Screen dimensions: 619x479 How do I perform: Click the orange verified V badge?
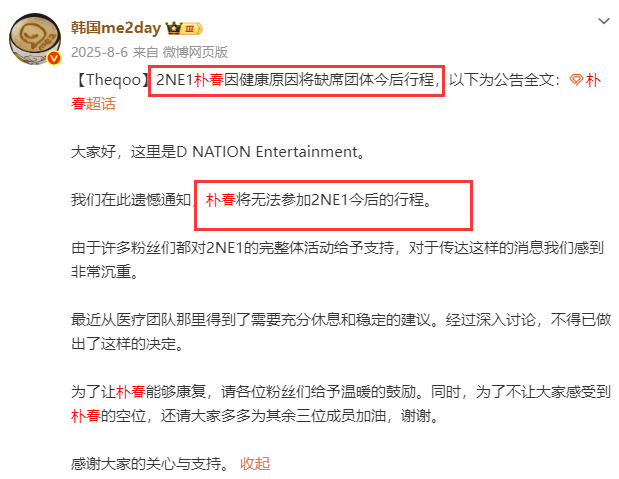[x=54, y=58]
